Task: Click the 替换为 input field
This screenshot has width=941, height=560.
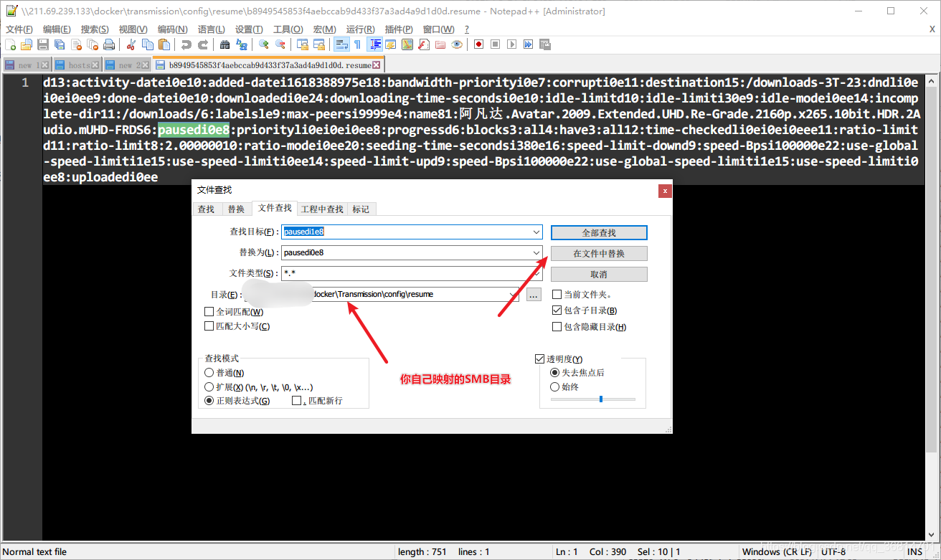Action: pyautogui.click(x=412, y=252)
